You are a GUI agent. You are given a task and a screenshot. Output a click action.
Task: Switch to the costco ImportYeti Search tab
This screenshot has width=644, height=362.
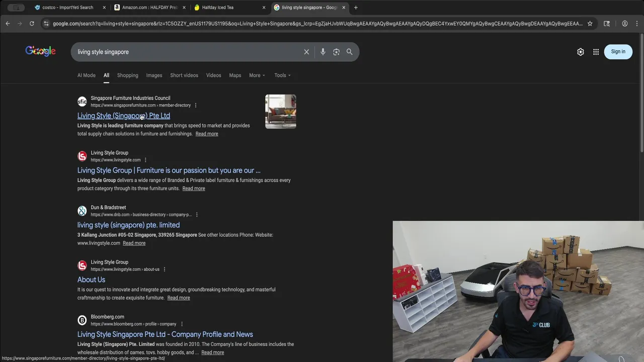[68, 8]
